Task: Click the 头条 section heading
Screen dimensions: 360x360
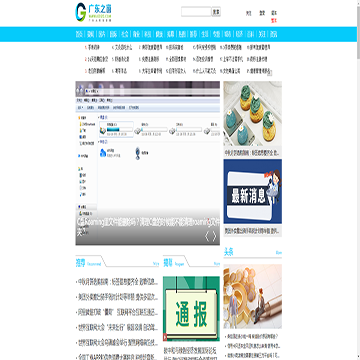Action: tap(229, 252)
